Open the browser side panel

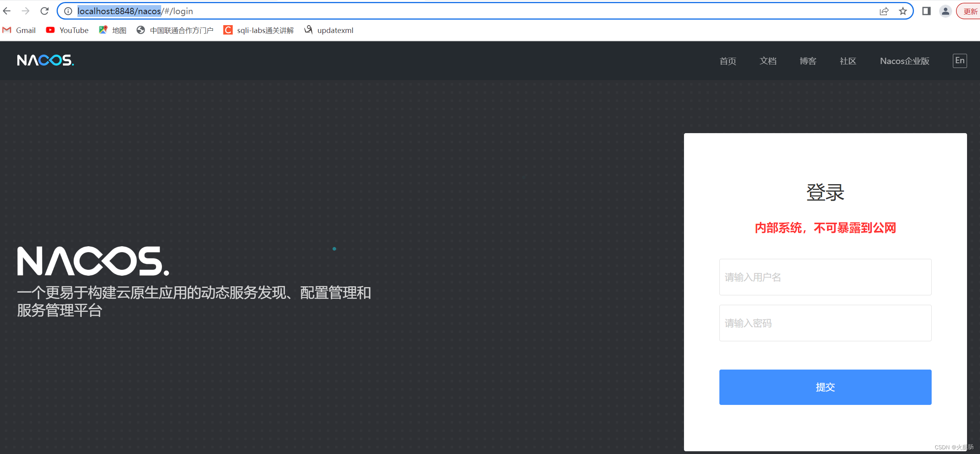[927, 11]
